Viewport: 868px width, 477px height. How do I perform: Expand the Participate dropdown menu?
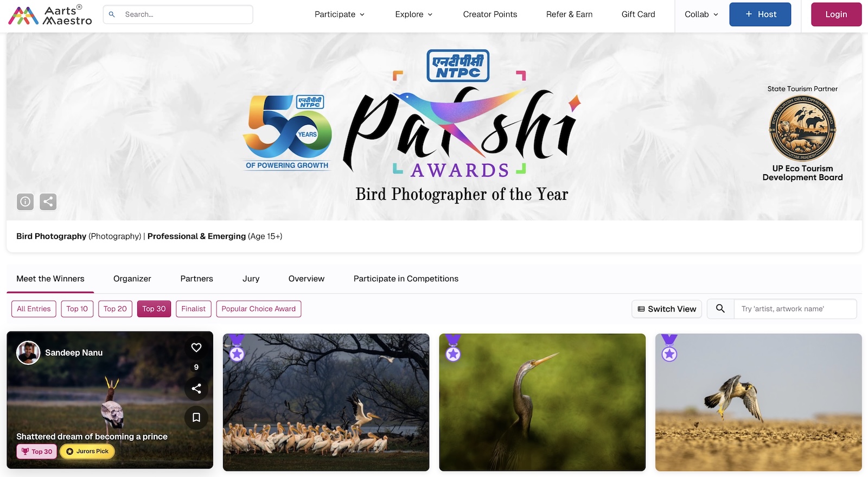tap(340, 15)
